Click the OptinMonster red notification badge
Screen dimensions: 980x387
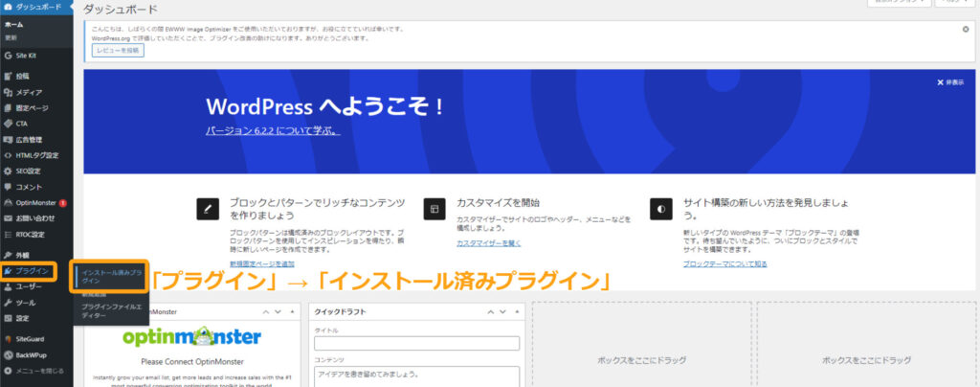click(62, 203)
